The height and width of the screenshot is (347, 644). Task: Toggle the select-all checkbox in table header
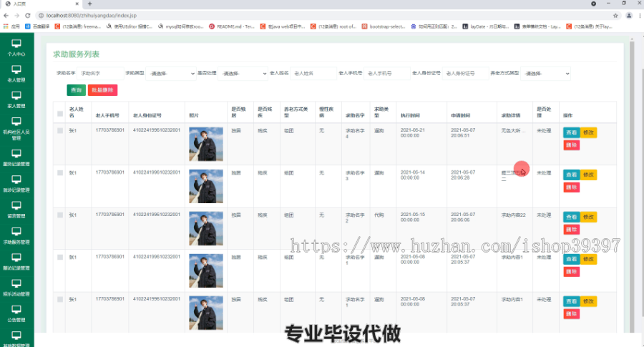point(60,114)
